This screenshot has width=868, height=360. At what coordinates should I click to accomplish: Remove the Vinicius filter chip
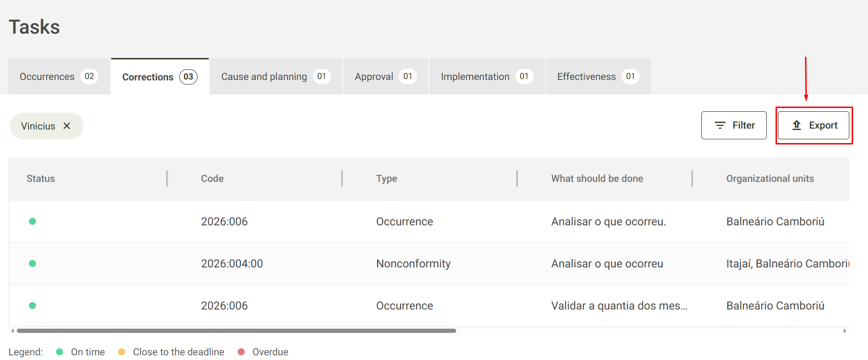pyautogui.click(x=67, y=126)
